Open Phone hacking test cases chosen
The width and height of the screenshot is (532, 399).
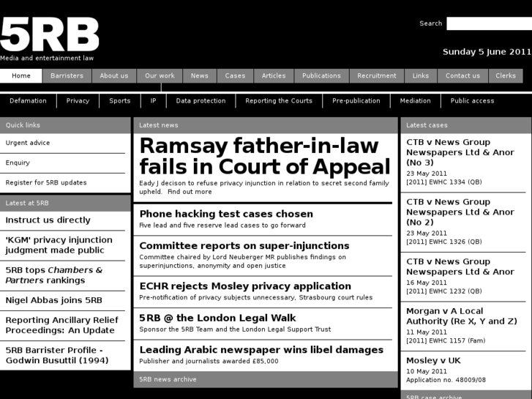[226, 214]
